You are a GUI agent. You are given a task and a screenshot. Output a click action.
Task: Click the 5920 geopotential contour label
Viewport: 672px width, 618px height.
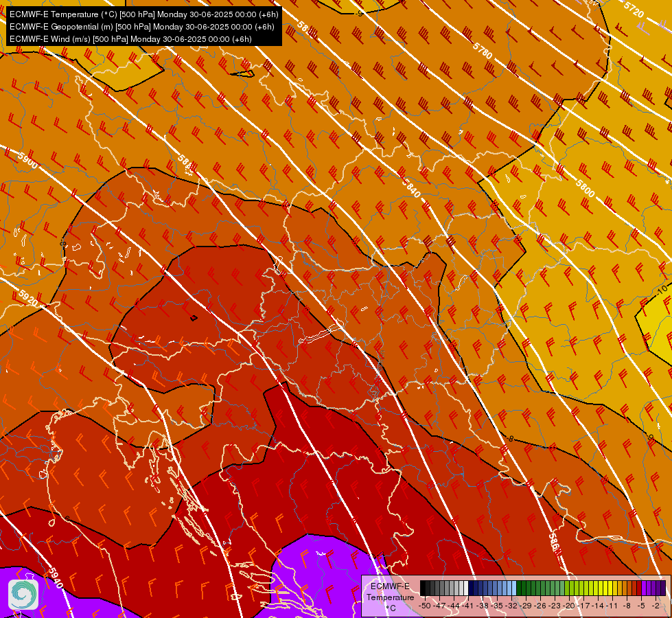pos(28,298)
